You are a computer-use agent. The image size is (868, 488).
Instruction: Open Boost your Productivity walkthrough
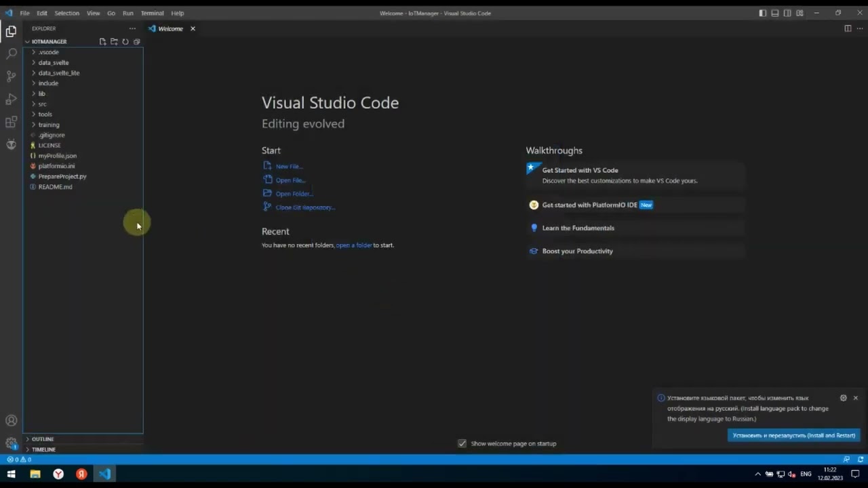(635, 251)
